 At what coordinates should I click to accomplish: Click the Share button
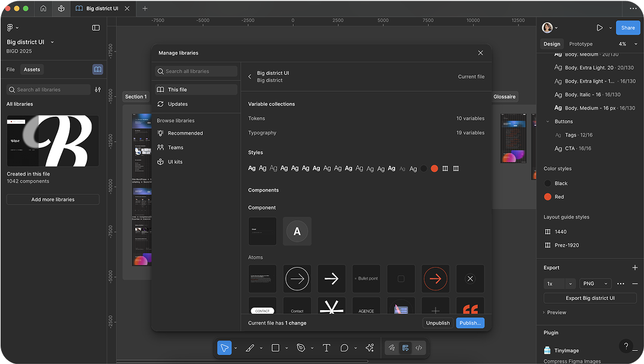pos(628,28)
